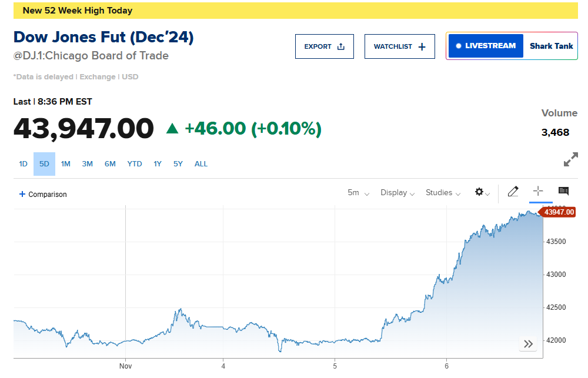Select the YTD range
This screenshot has height=378, width=588.
(x=135, y=164)
